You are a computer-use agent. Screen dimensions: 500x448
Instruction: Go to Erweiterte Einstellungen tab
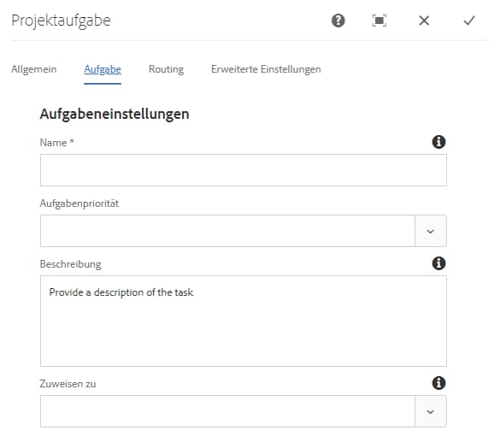266,69
